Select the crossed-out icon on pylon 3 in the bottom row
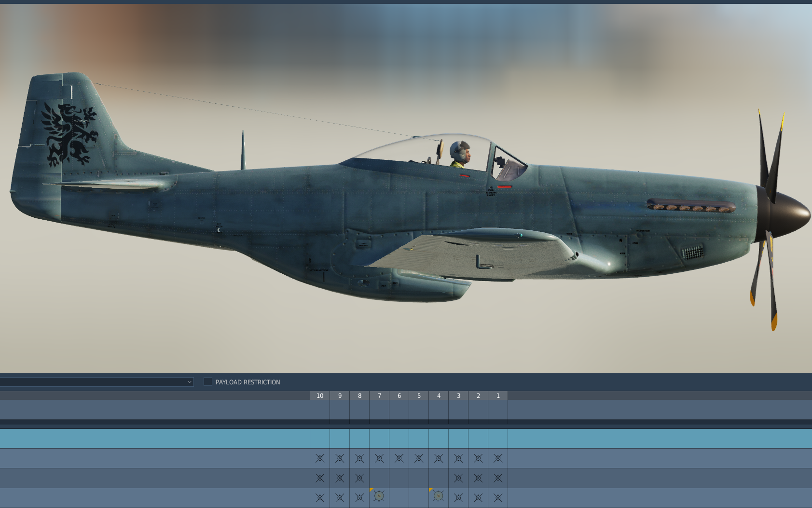The image size is (812, 508). click(458, 497)
